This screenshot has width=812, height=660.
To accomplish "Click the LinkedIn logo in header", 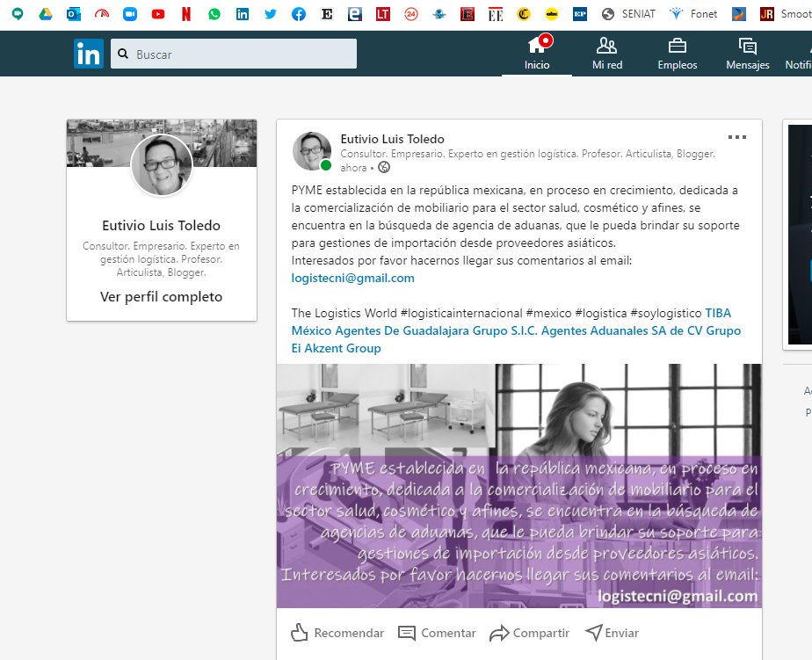I will (89, 54).
